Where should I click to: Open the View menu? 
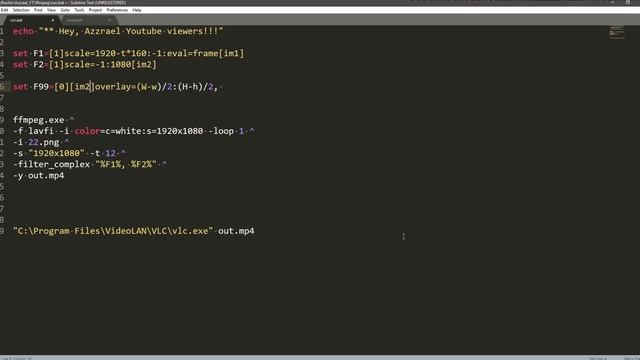[51, 10]
